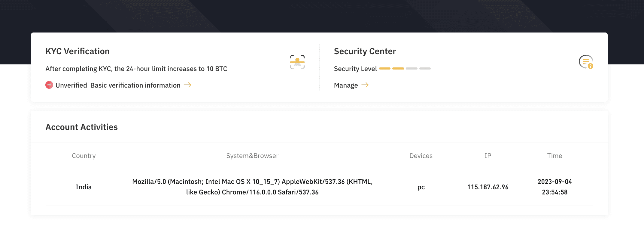Click the first yellow Security Level bar

(x=384, y=69)
